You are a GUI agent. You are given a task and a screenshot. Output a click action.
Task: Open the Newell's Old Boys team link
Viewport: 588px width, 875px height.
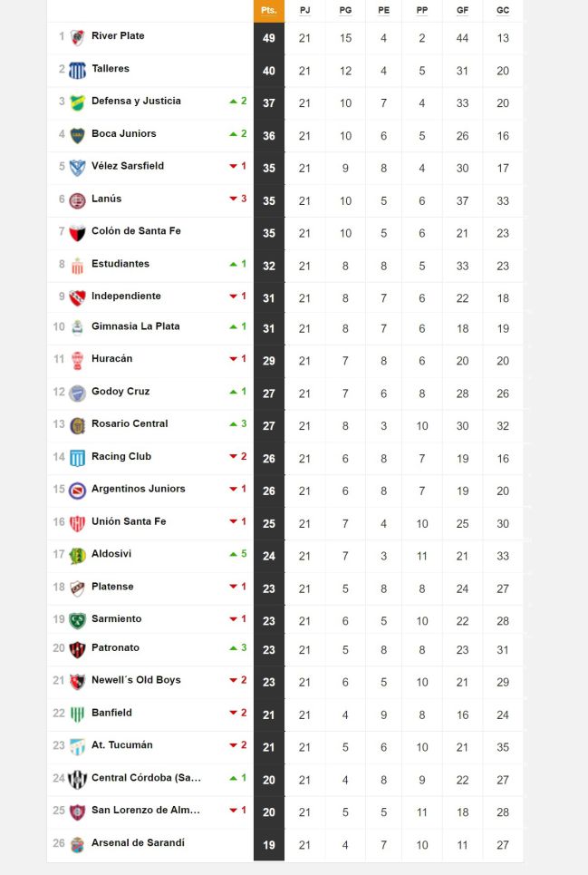[x=136, y=680]
